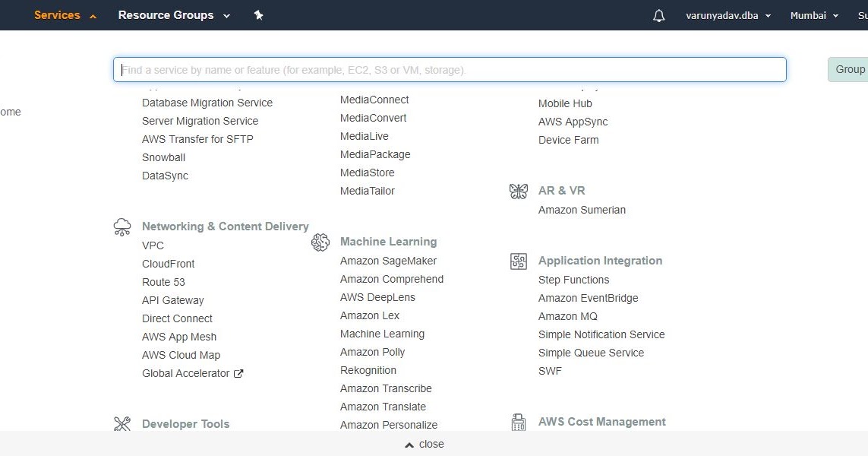Open Amazon SageMaker service link
This screenshot has width=868, height=456.
click(388, 261)
